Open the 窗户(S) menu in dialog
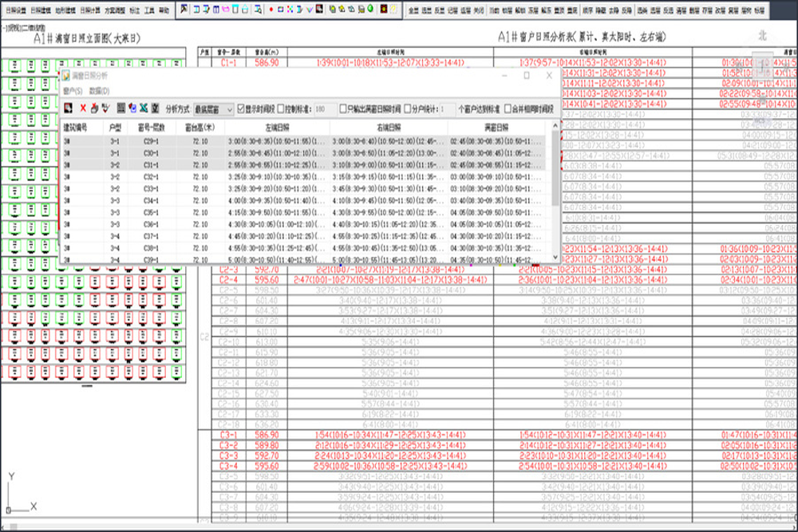The width and height of the screenshot is (798, 532). coord(73,91)
